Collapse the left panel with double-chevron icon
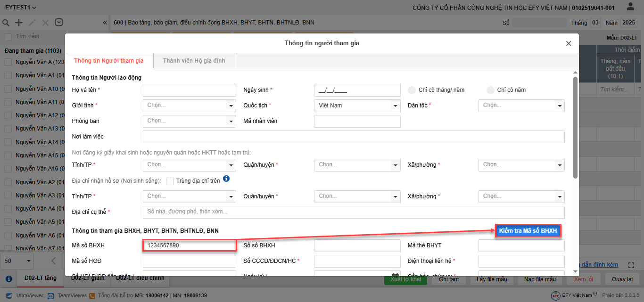644x302 pixels. click(105, 23)
